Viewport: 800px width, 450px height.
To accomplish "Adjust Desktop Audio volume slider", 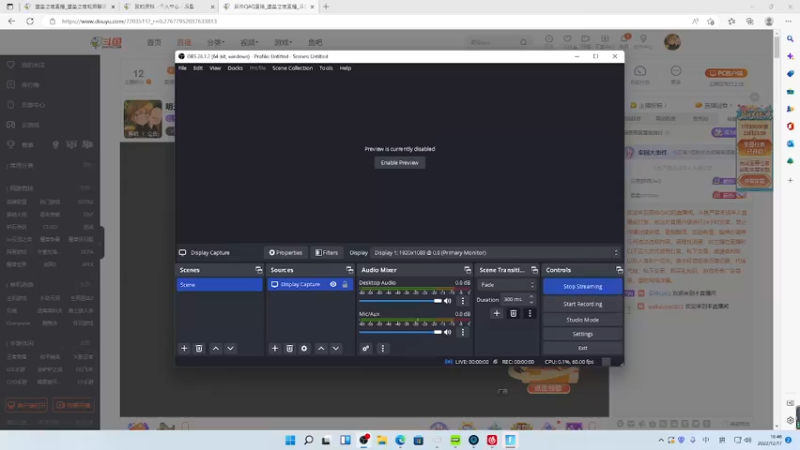I will [x=401, y=301].
